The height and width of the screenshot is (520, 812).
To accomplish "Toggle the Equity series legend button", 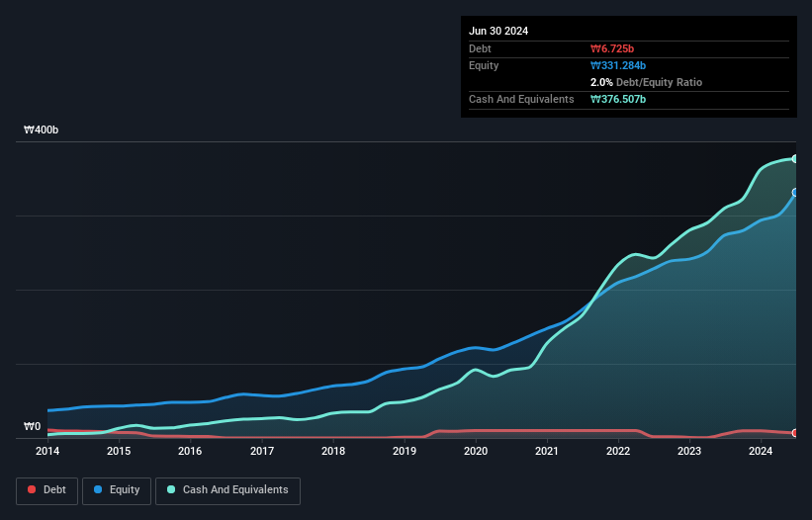I will (117, 490).
